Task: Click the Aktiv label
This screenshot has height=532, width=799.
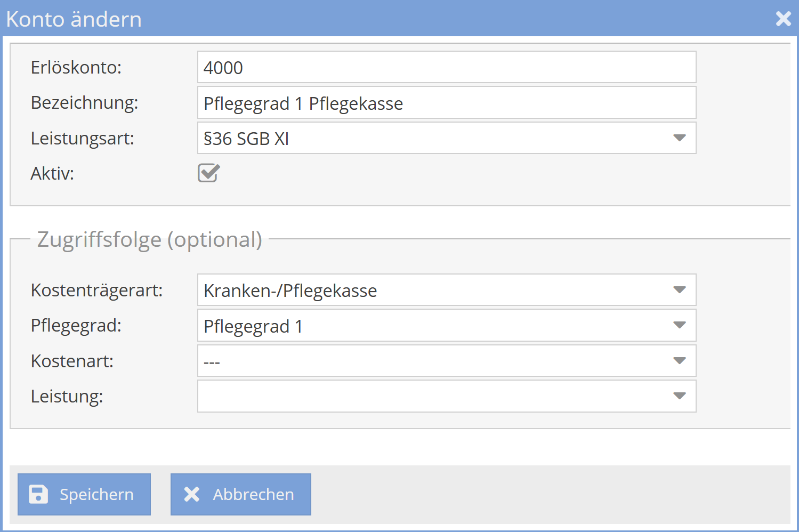Action: (52, 174)
